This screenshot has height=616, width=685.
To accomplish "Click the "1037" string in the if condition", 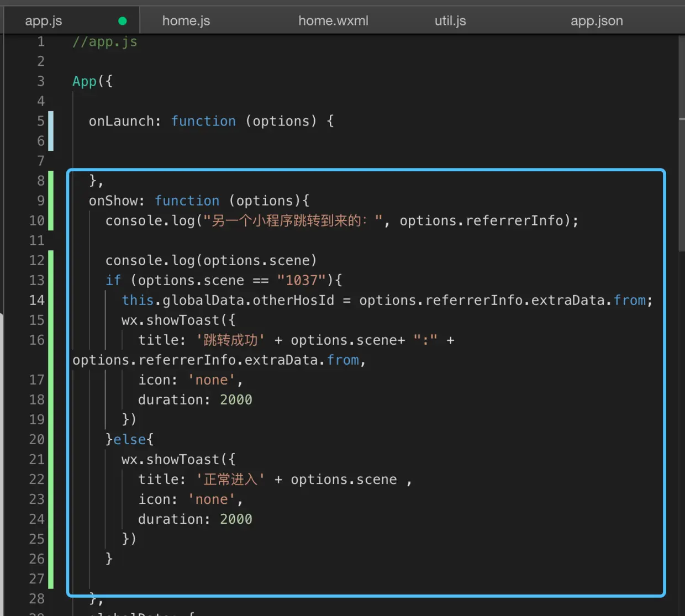I will pos(302,281).
